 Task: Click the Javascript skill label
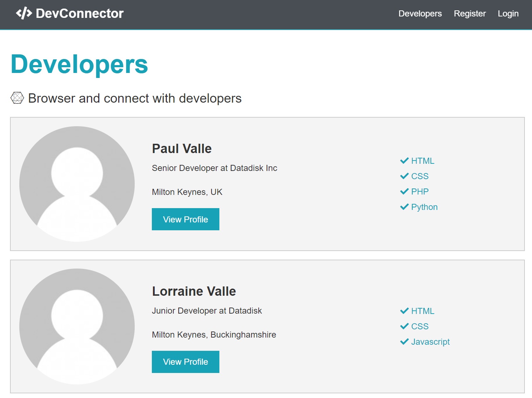click(x=430, y=342)
